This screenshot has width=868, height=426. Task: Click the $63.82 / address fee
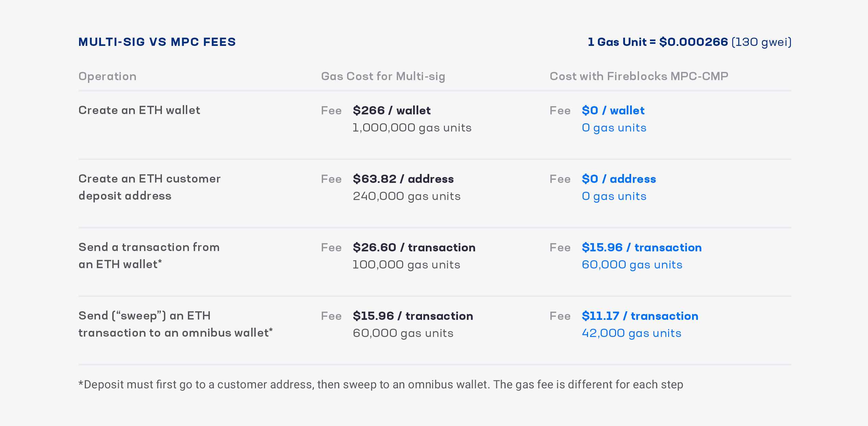tap(403, 179)
